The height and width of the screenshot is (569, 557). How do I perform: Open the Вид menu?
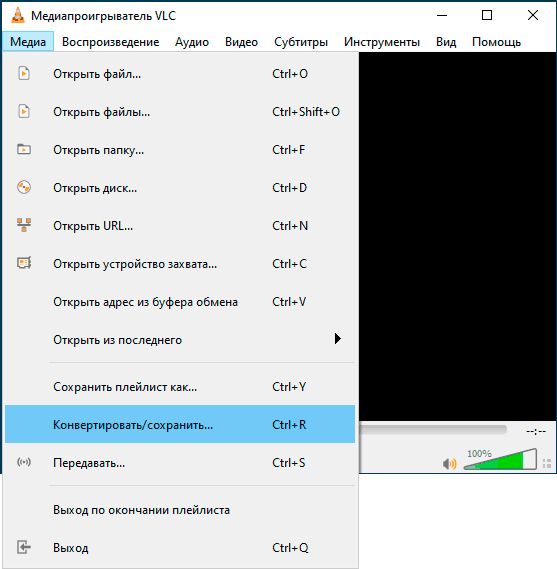pyautogui.click(x=446, y=41)
